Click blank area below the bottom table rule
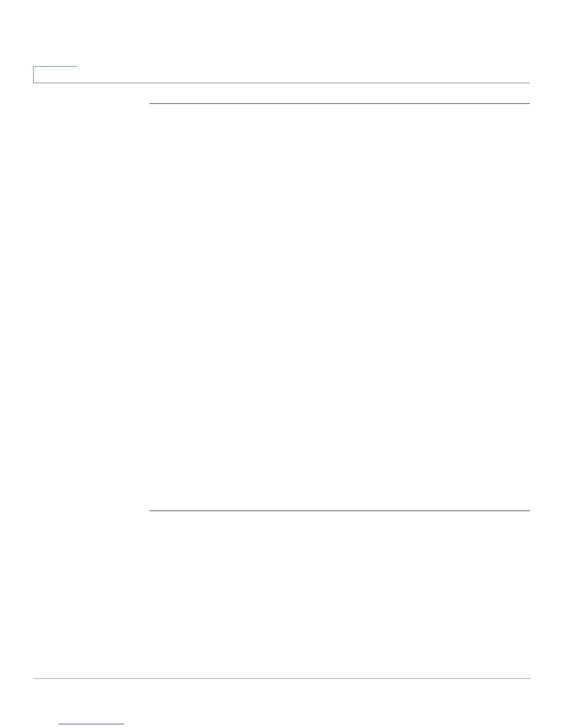Viewport: 563px width, 728px height. 339,594
